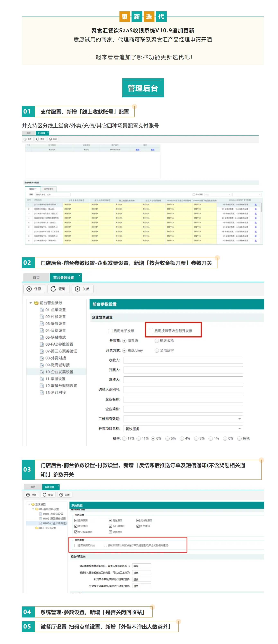This screenshot has height=644, width=278.
Task: Open the 10-企业发票设置 document item
Action: (x=42, y=372)
